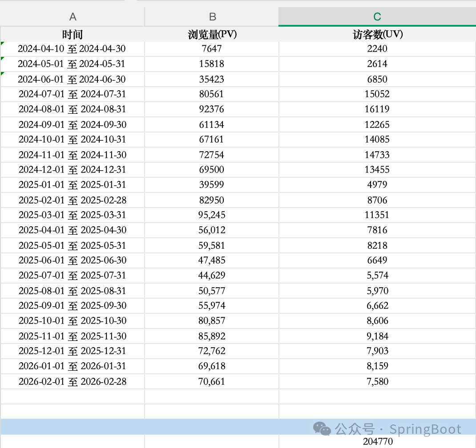Screen dimensions: 476x448
Task: Click PV value 69500
Action: (212, 169)
